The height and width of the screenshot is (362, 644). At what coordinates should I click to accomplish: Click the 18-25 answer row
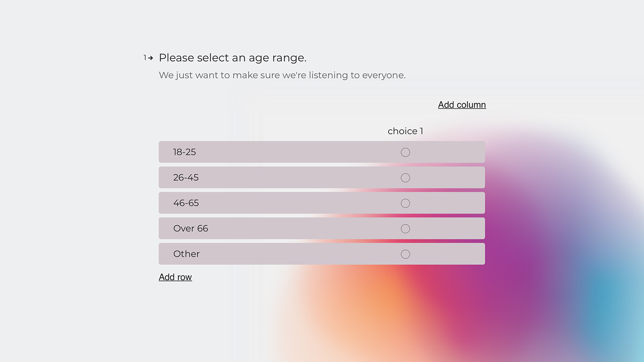pyautogui.click(x=299, y=152)
